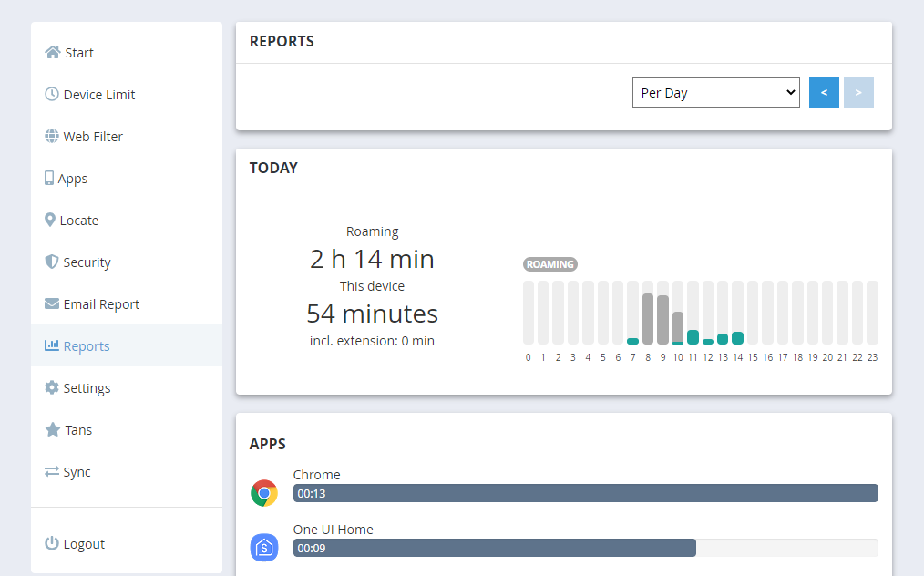
Task: Open the Device Limit page
Action: tap(127, 95)
